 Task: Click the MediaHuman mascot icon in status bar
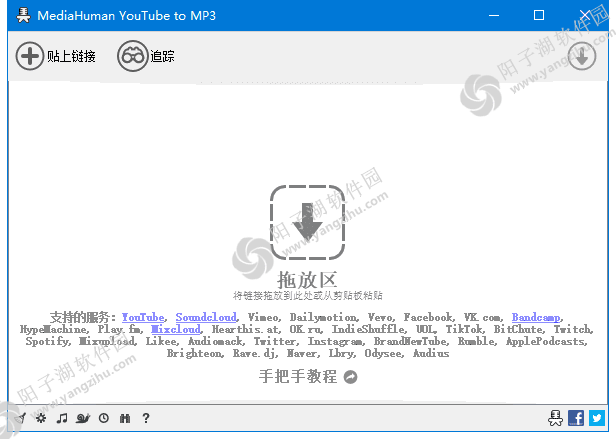pyautogui.click(x=555, y=418)
